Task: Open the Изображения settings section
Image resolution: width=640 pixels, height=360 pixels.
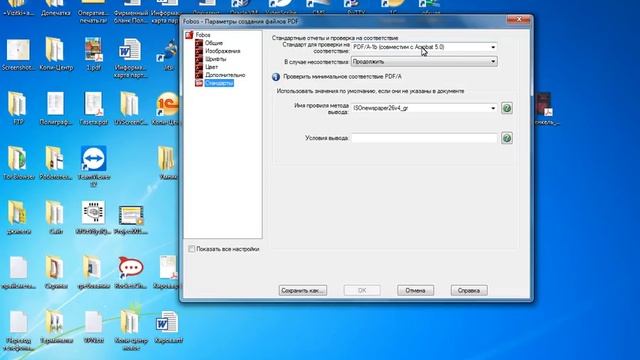Action: tap(222, 51)
